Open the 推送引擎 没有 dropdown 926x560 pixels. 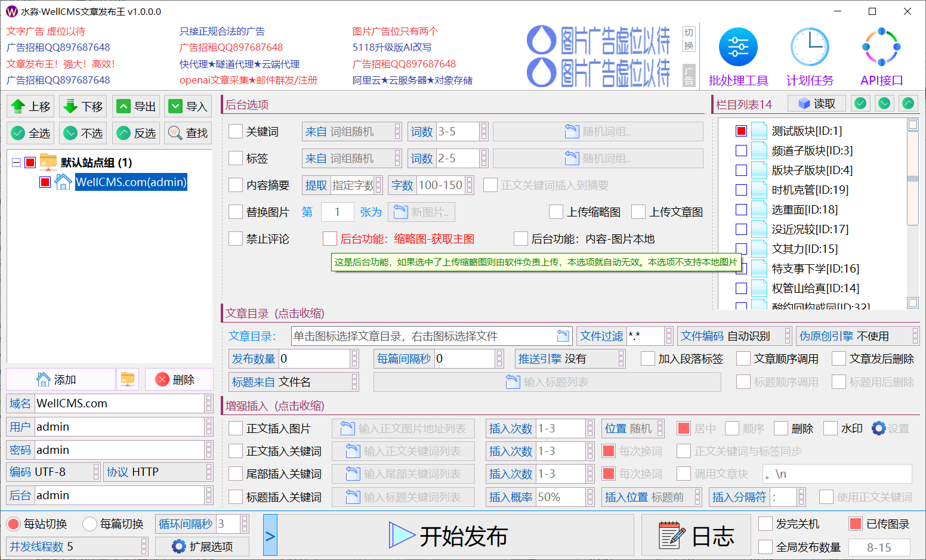tap(570, 358)
